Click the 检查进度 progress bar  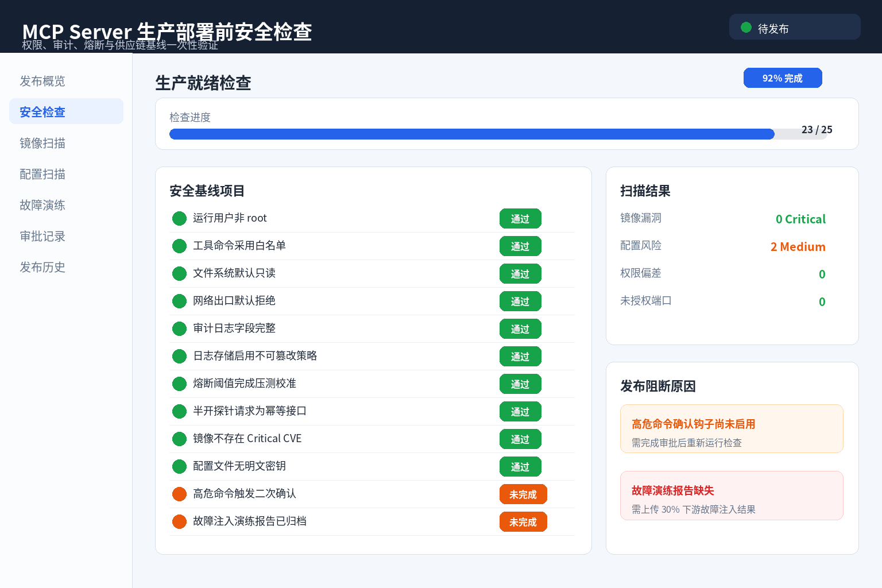(498, 134)
